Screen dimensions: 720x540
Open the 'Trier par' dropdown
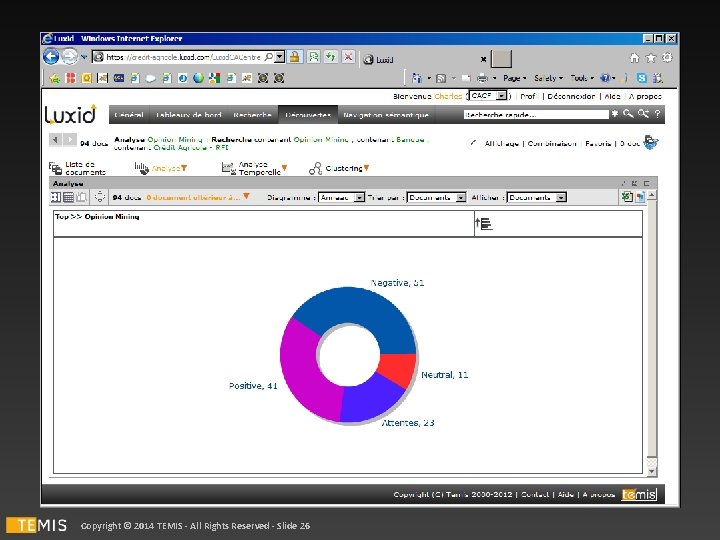(461, 197)
